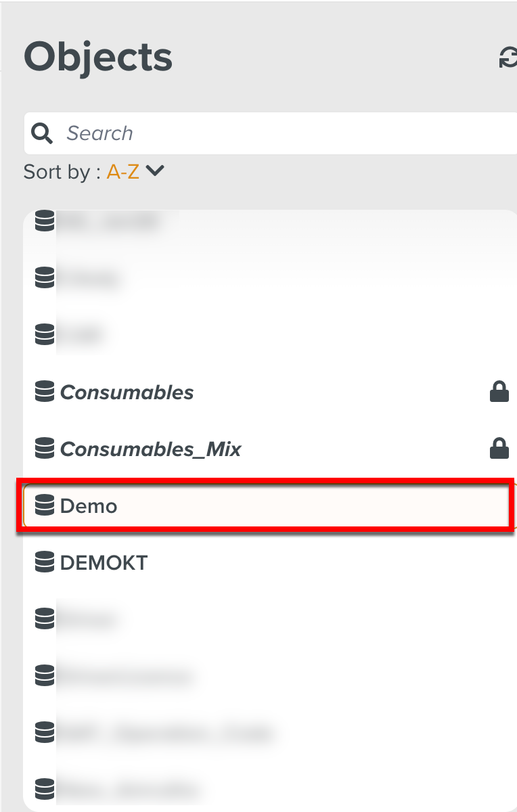The height and width of the screenshot is (812, 517).
Task: Click the lock icon on Consumables row
Action: point(499,392)
